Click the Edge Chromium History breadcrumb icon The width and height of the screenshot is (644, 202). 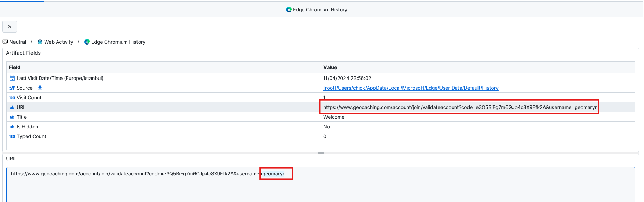point(87,42)
